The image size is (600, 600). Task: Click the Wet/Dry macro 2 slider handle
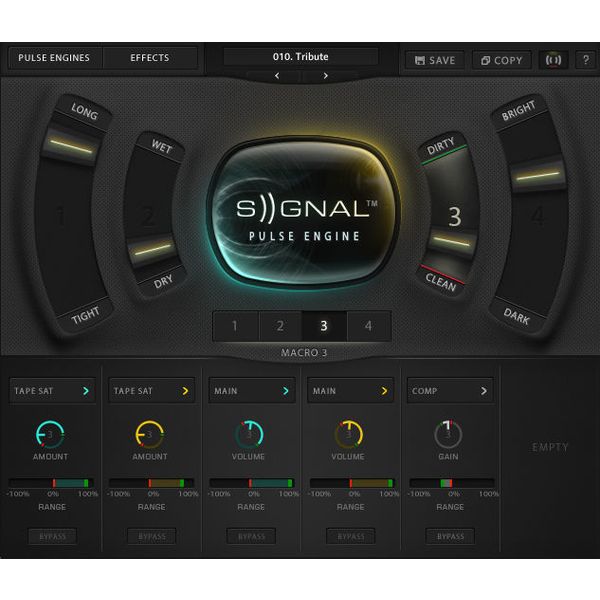[152, 250]
